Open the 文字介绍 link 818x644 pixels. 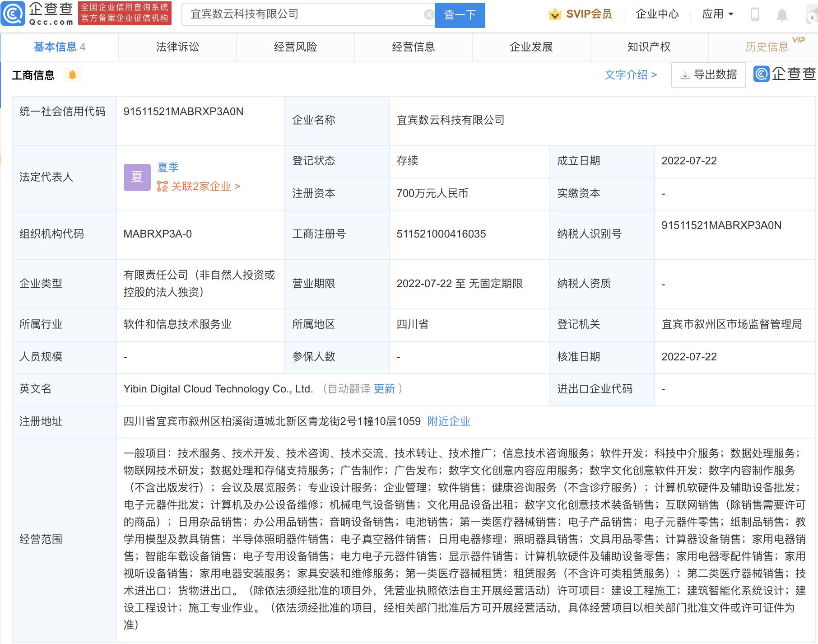[x=631, y=75]
